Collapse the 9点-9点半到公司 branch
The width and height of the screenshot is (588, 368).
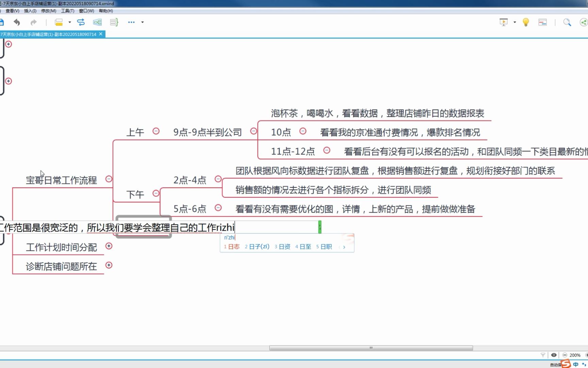click(x=254, y=131)
